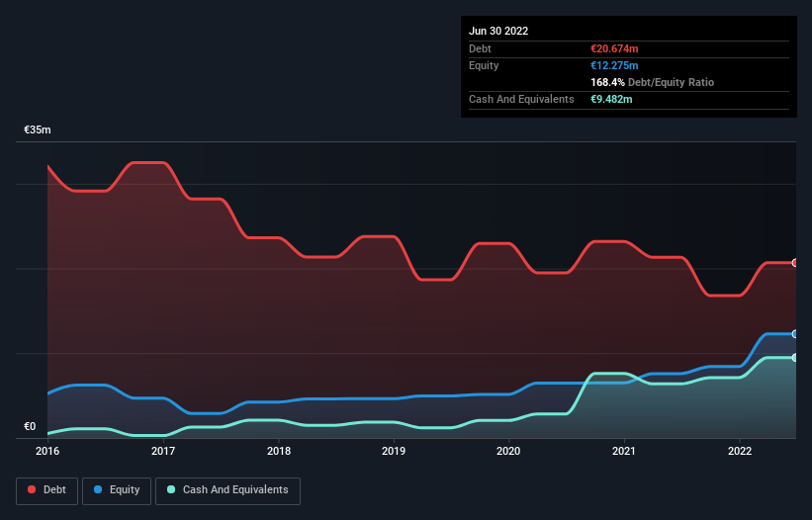
Task: Toggle the Debt legend button
Action: pyautogui.click(x=47, y=490)
